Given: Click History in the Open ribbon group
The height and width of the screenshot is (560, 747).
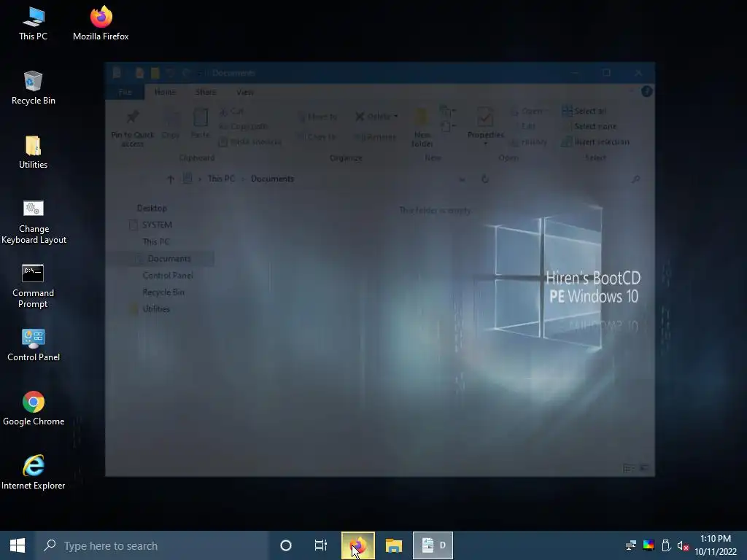Looking at the screenshot, I should pos(529,142).
